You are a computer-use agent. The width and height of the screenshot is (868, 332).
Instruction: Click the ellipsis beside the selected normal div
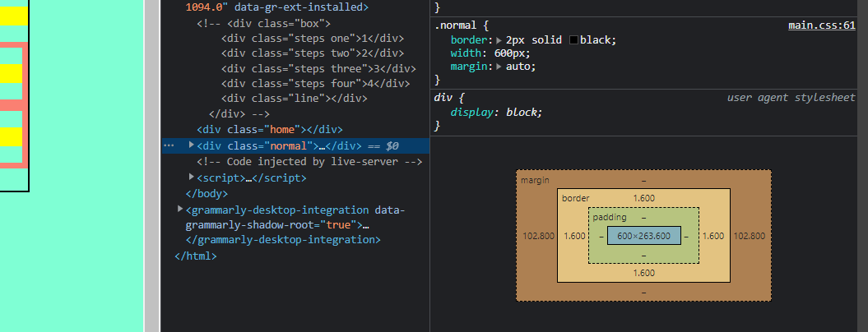click(x=169, y=145)
